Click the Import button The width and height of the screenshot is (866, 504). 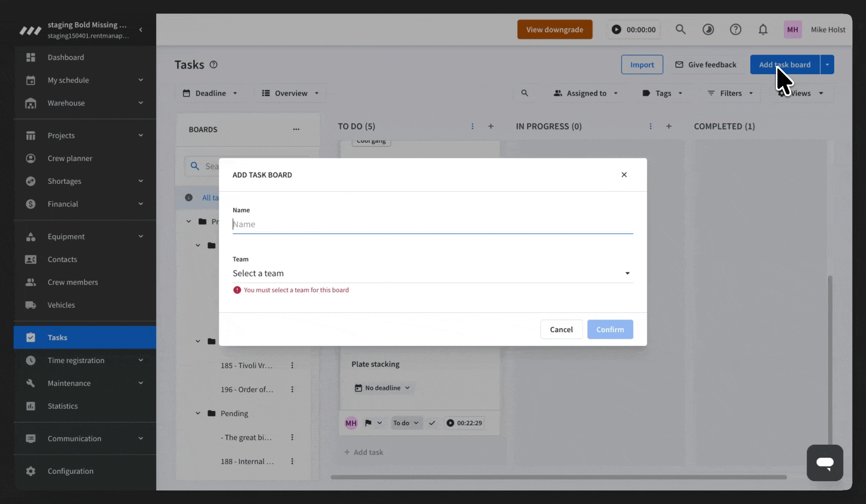(642, 64)
